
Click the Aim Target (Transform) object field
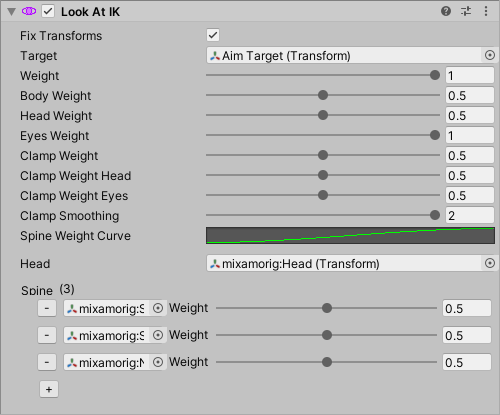345,55
